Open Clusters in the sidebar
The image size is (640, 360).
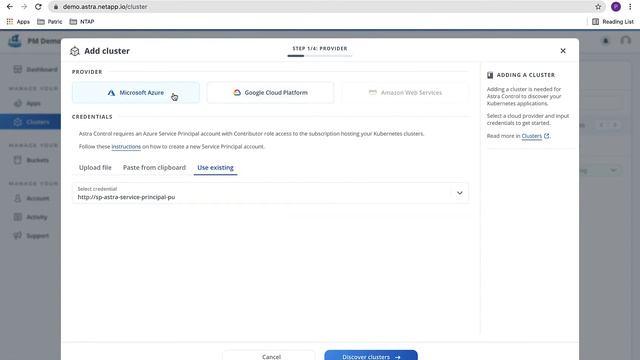point(31,122)
